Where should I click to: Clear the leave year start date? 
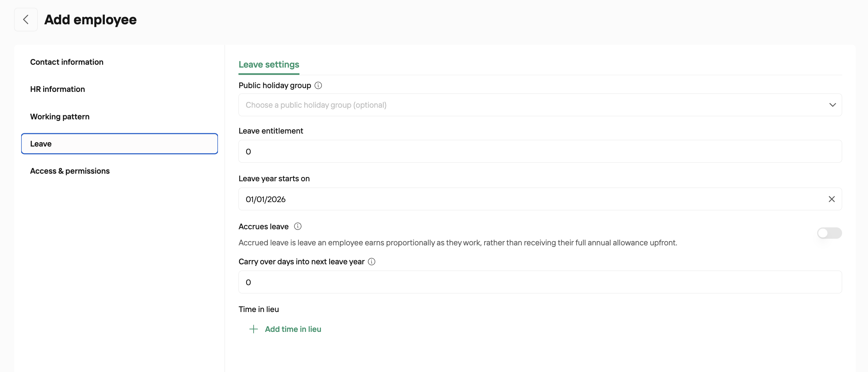tap(831, 199)
